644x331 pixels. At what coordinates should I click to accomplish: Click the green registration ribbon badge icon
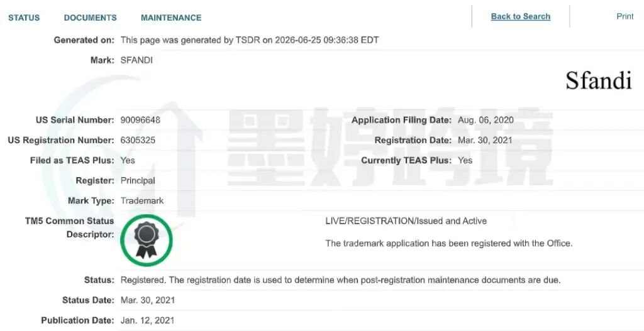coord(147,241)
